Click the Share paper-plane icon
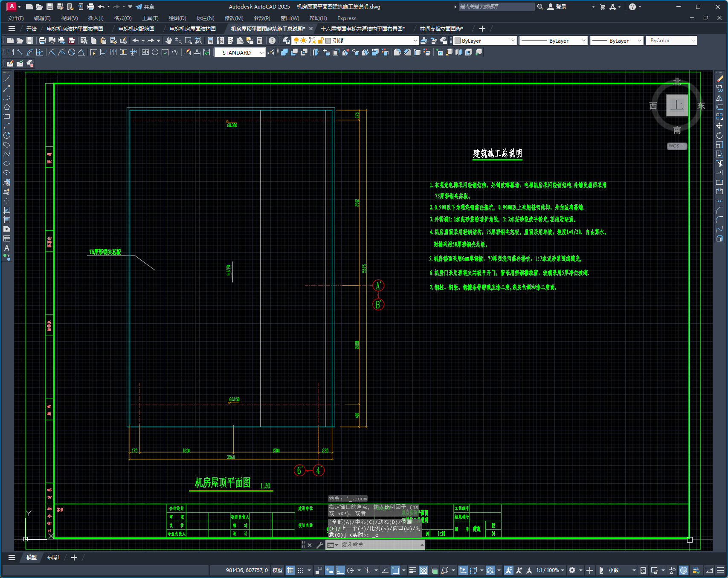The width and height of the screenshot is (728, 578). point(139,7)
